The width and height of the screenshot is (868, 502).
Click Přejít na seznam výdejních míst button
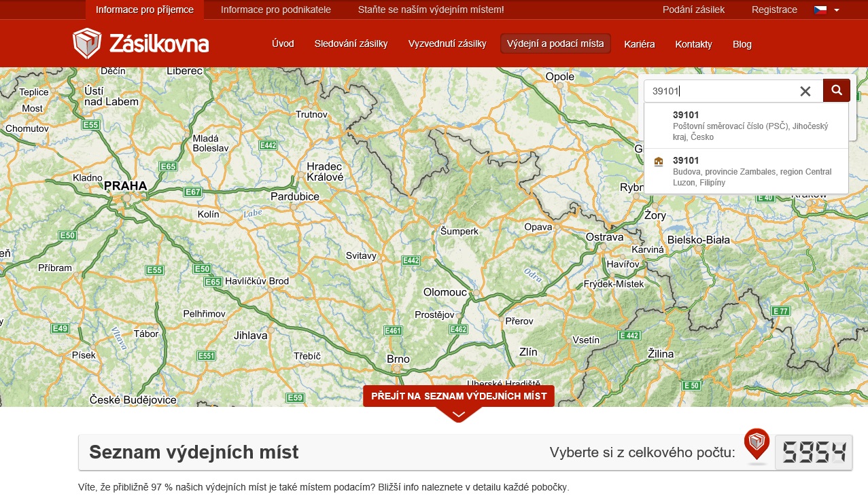(x=459, y=395)
